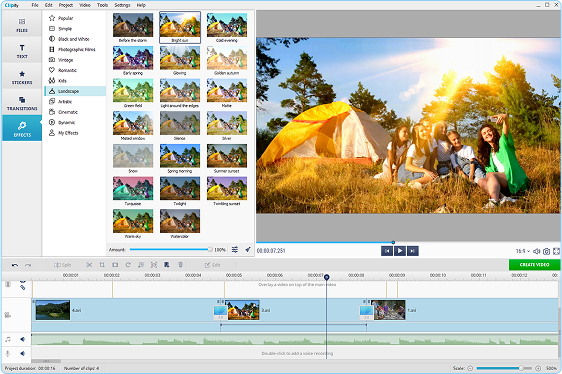This screenshot has height=374, width=562.
Task: Open My Effects category
Action: [75, 133]
